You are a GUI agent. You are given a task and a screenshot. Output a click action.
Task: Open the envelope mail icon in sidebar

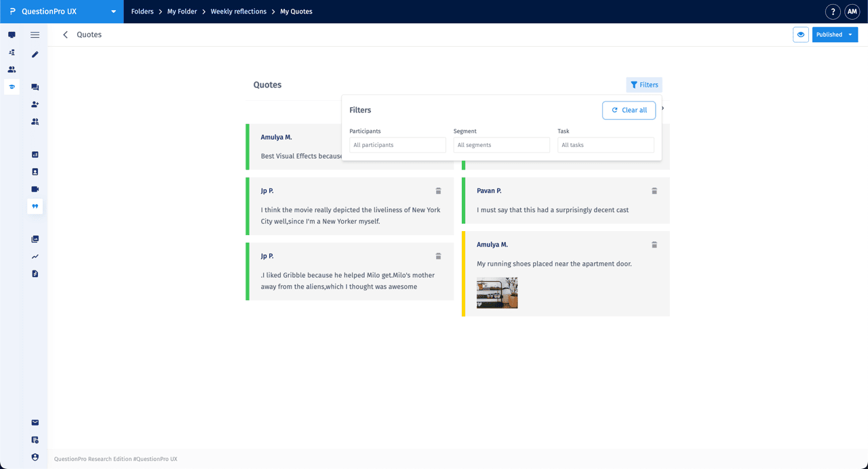[x=35, y=423]
